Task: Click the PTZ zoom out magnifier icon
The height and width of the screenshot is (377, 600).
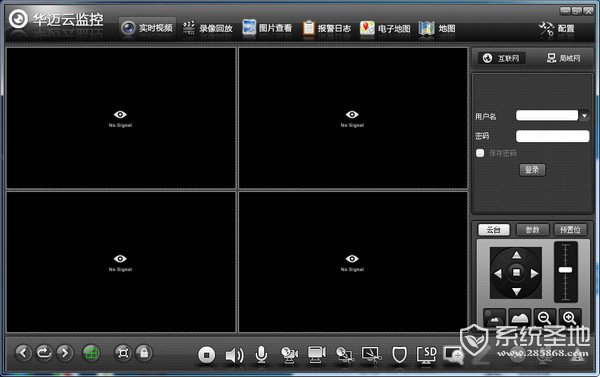Action: pyautogui.click(x=544, y=318)
